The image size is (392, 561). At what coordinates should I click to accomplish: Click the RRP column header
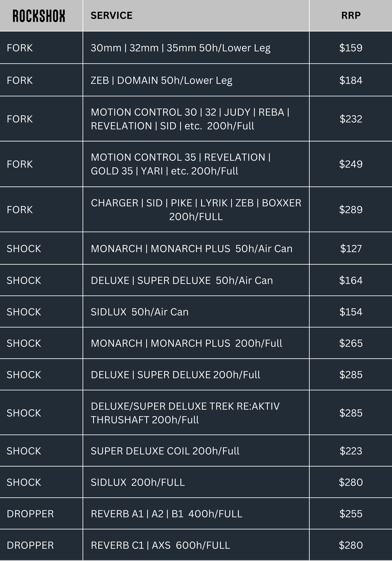point(351,16)
